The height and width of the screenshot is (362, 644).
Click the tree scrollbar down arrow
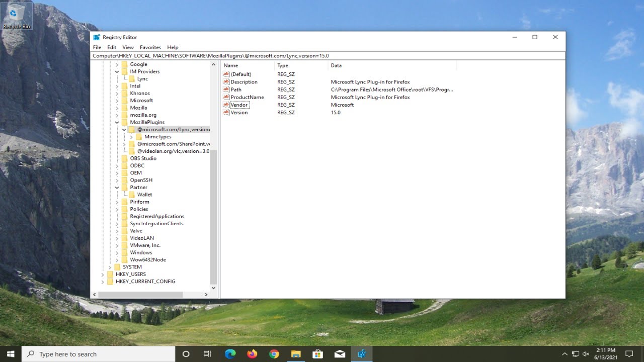click(213, 288)
